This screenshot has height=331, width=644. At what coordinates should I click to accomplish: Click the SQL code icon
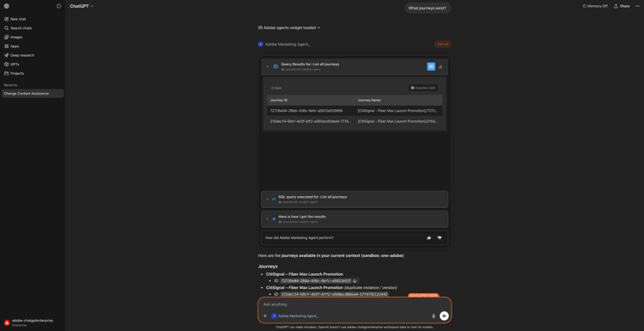coord(274,199)
